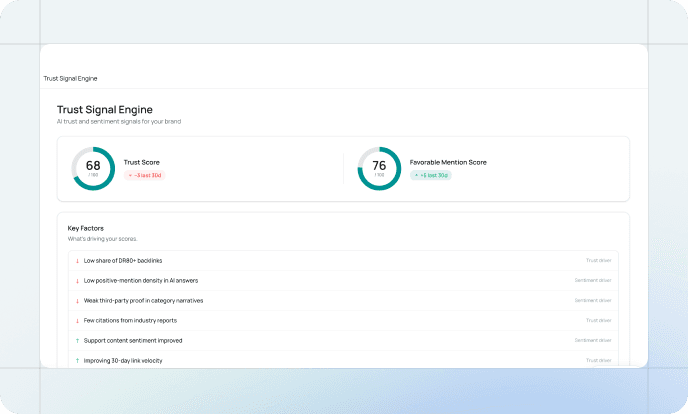Click Trust driver tag on DR80+ backlinks row
Viewport: 688px width, 414px height.
point(598,260)
